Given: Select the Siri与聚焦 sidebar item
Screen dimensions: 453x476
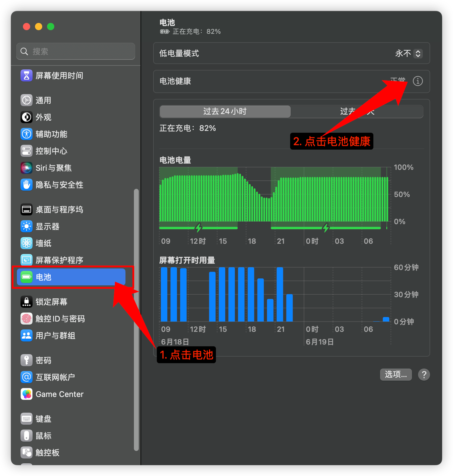Looking at the screenshot, I should coord(53,168).
